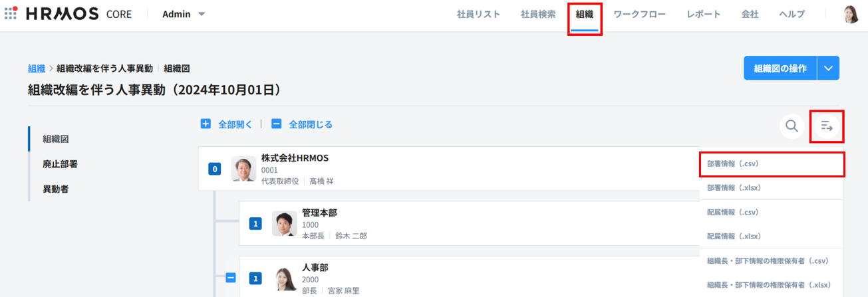
Task: Open the app grid launcher icon
Action: pyautogui.click(x=11, y=14)
